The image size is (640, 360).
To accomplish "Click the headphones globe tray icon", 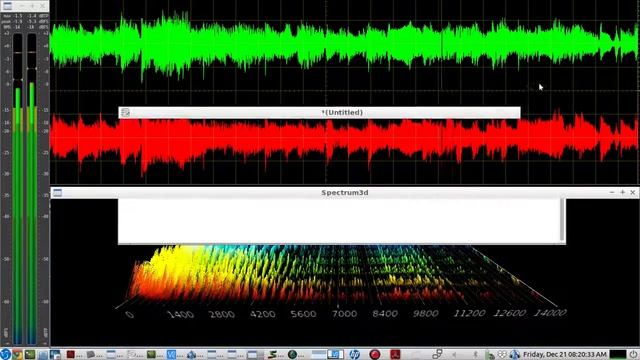I will click(515, 354).
